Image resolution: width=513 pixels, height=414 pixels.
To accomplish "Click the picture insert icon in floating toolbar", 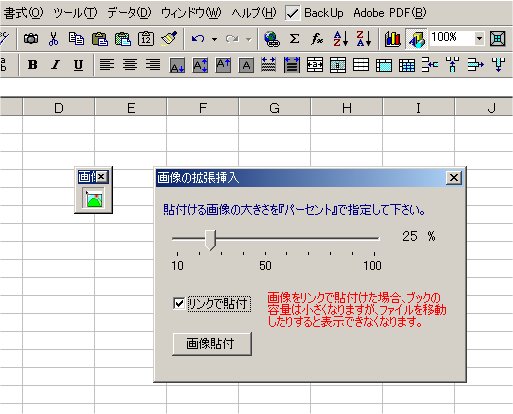I will (93, 198).
